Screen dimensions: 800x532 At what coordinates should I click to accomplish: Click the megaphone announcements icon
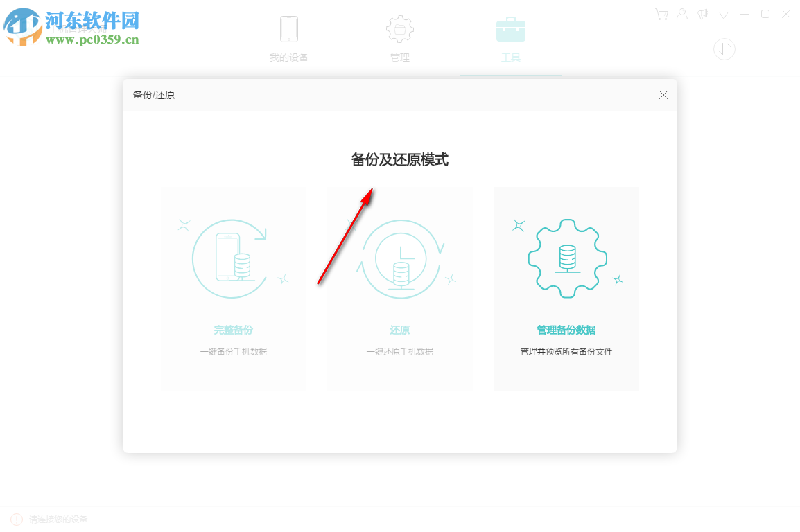[x=703, y=14]
